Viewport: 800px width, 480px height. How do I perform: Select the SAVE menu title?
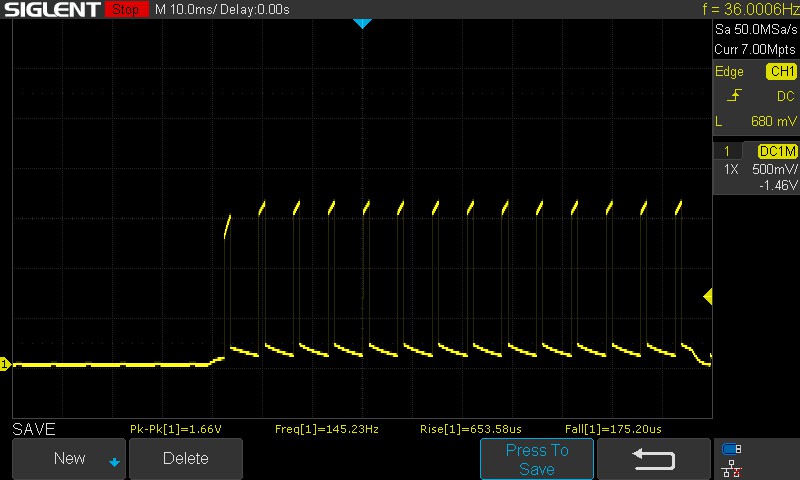click(x=33, y=429)
